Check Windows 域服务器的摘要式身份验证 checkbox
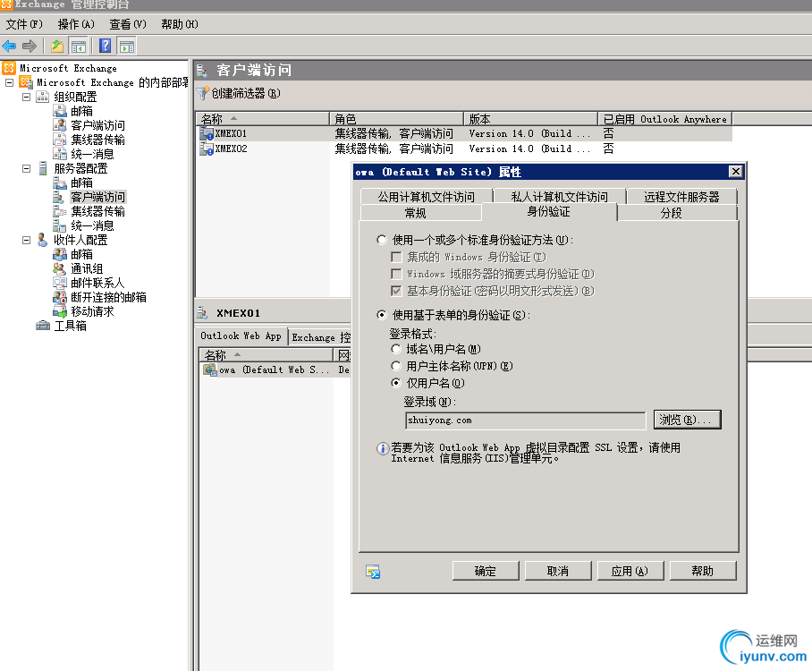Viewport: 812px width, 671px height. tap(396, 274)
